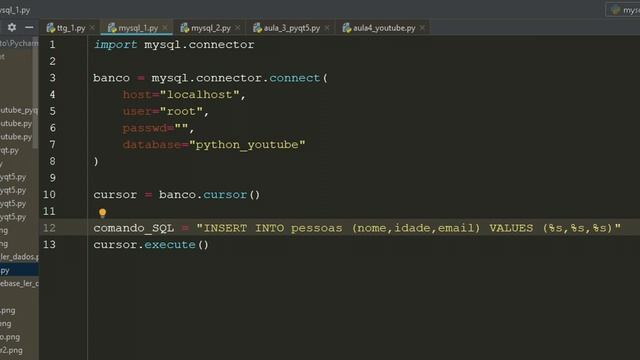
Task: Click 'mysql.connector' on line 1
Action: (x=199, y=44)
